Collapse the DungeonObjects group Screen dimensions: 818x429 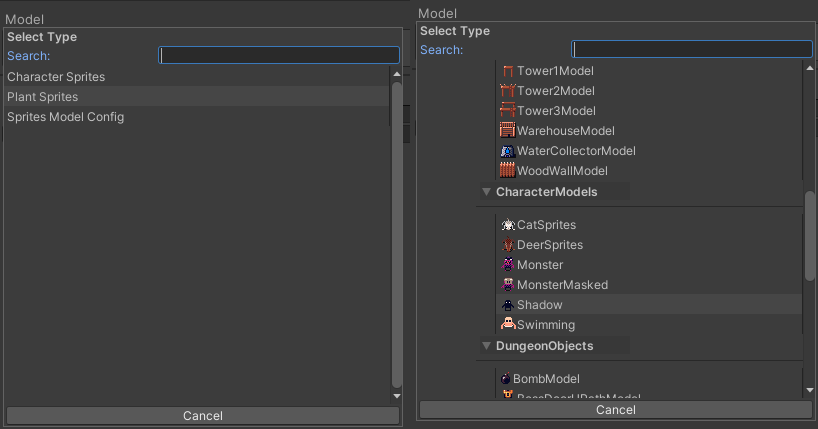486,346
